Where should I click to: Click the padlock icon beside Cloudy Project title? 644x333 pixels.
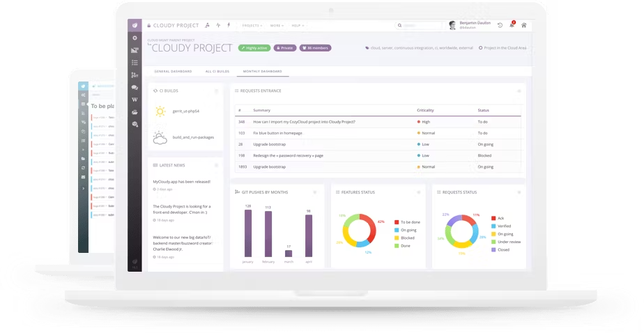tap(148, 26)
